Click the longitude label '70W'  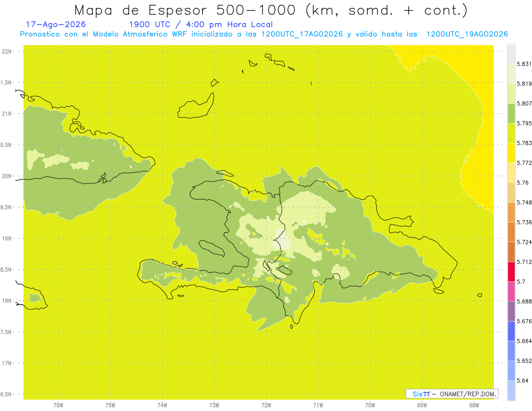point(370,405)
